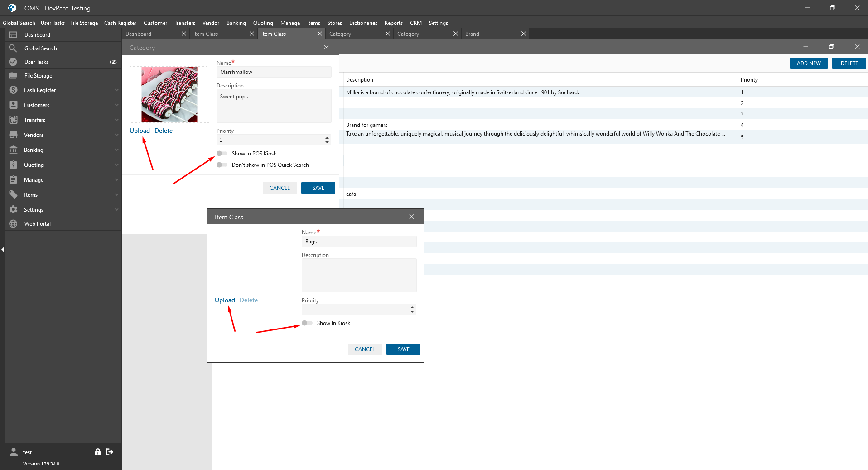
Task: Click Upload link in Item Class dialog
Action: click(225, 300)
